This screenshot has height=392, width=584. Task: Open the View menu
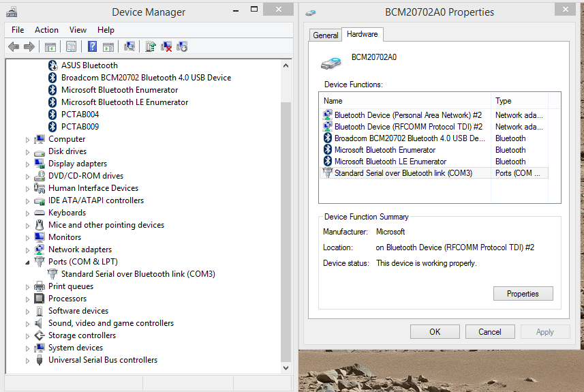[78, 30]
